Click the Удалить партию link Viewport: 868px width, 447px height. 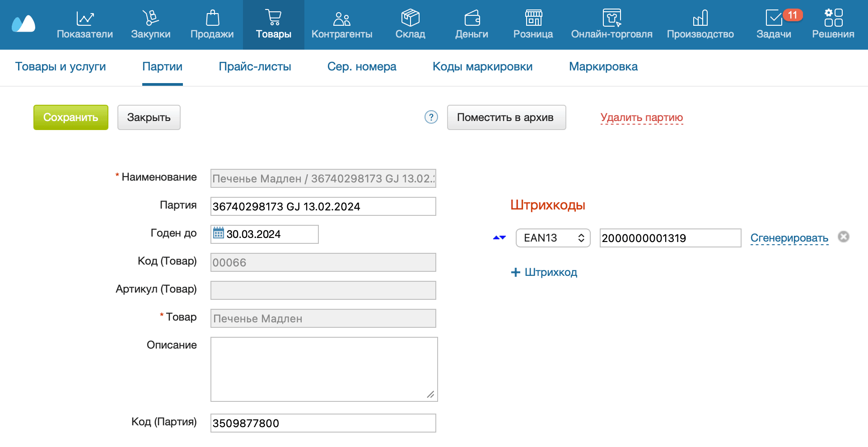[641, 117]
